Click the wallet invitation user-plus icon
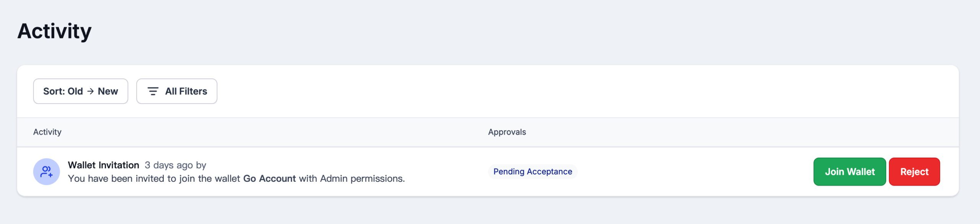 [46, 172]
